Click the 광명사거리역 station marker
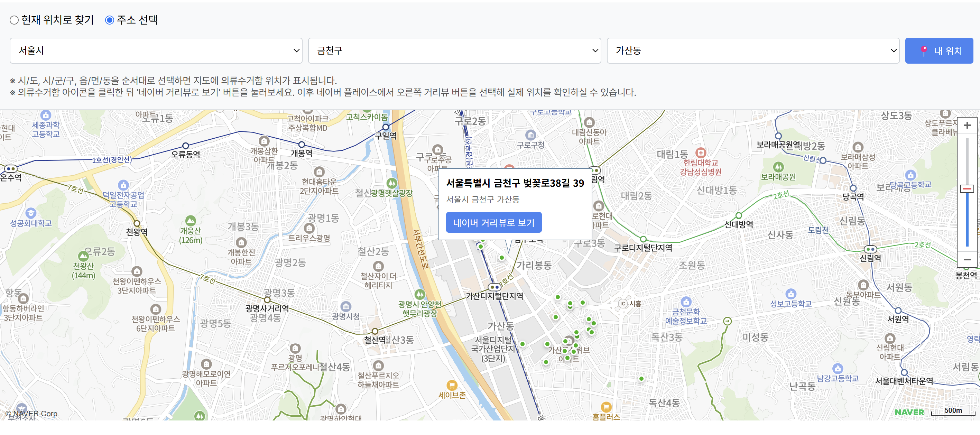This screenshot has height=435, width=980. pos(267,300)
